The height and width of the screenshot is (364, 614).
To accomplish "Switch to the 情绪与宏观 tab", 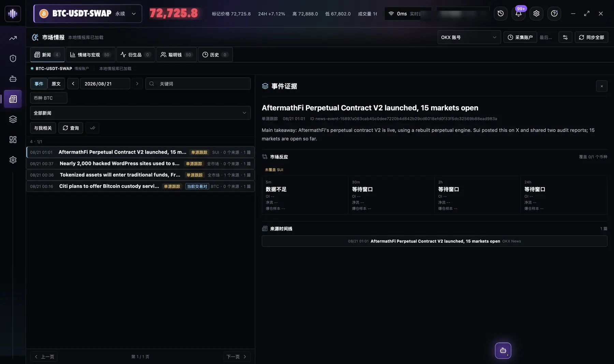I will 90,55.
